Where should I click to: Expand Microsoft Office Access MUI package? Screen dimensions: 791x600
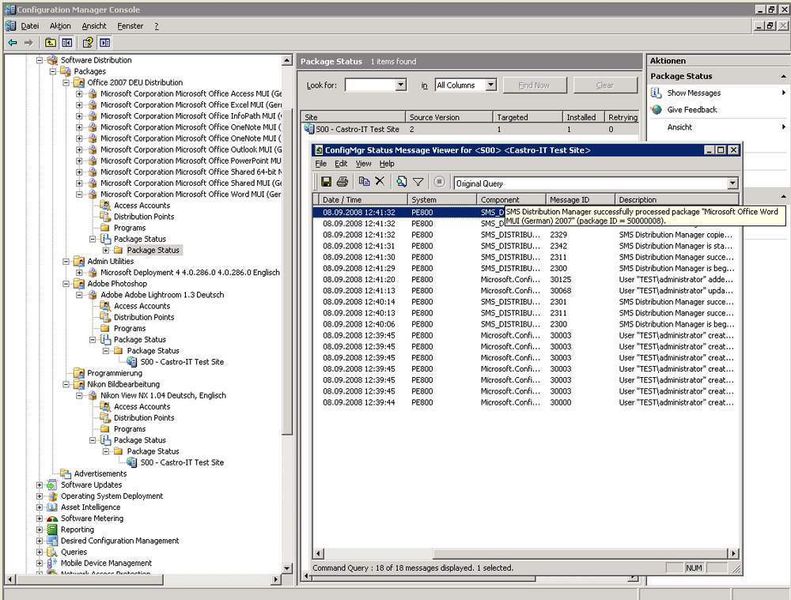click(79, 94)
